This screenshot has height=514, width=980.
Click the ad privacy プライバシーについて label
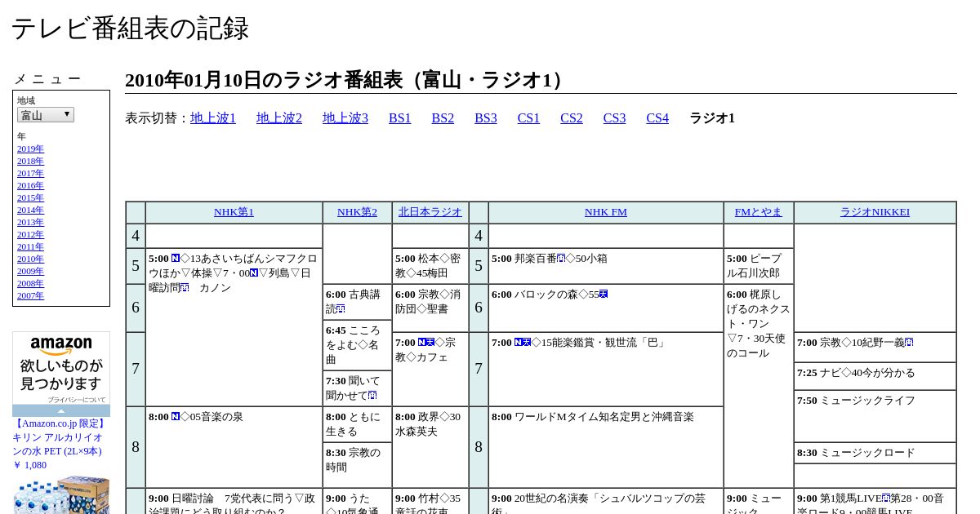click(76, 400)
